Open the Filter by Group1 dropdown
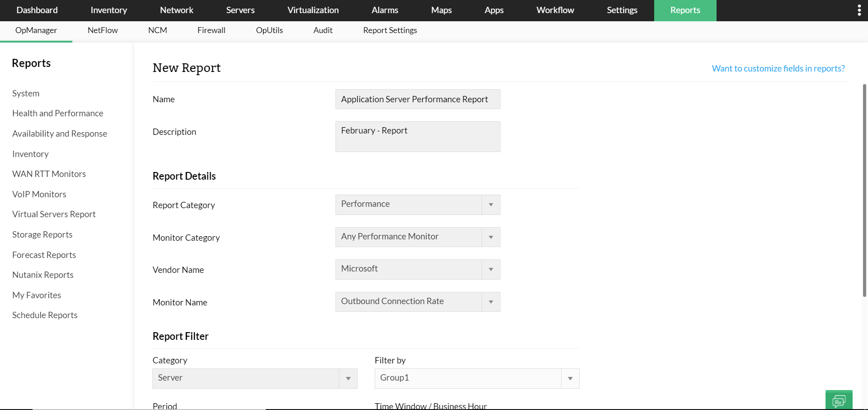868x410 pixels. point(570,379)
